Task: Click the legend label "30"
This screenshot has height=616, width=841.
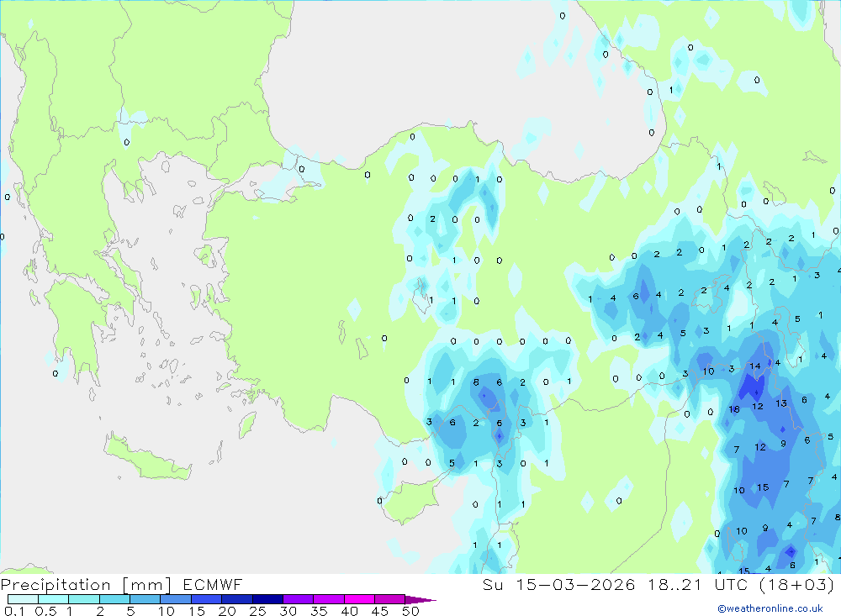Action: (288, 611)
